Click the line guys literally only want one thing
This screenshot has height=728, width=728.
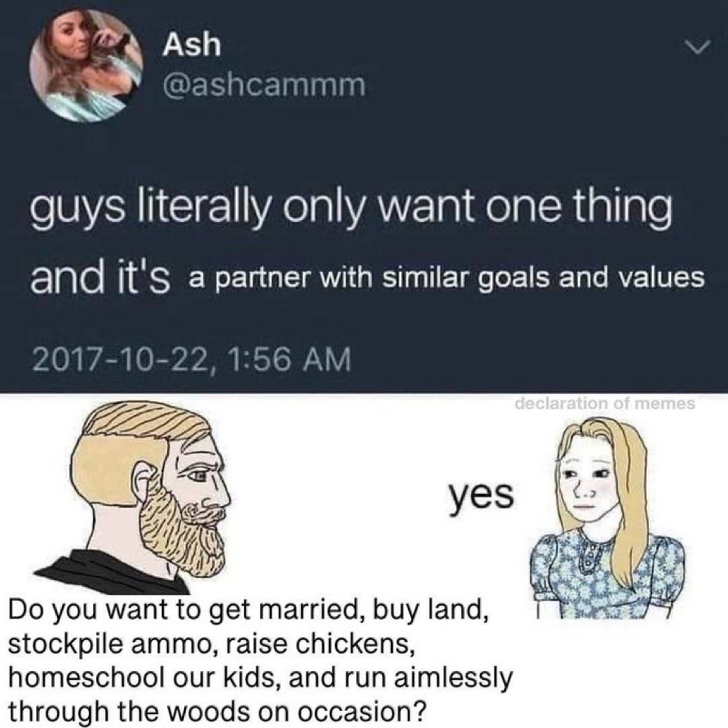351,208
